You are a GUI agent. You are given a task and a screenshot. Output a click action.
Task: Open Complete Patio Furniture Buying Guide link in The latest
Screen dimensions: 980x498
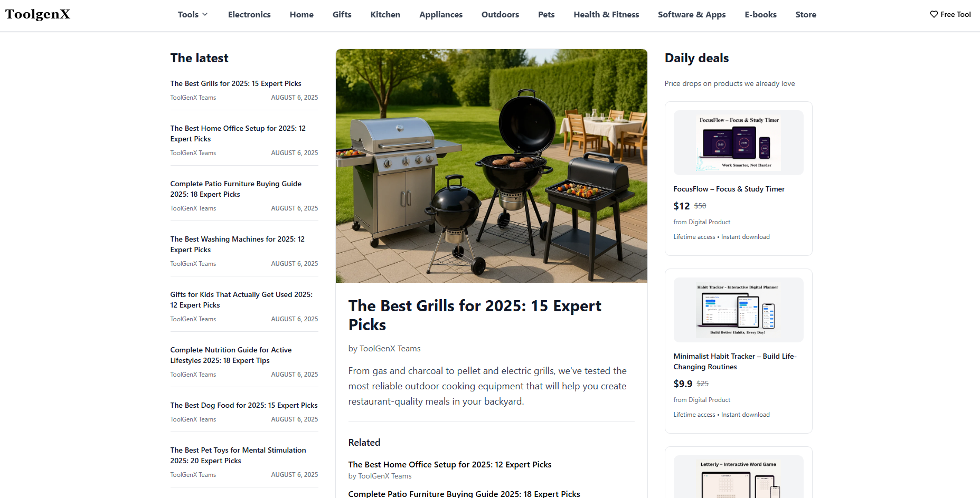tap(235, 189)
